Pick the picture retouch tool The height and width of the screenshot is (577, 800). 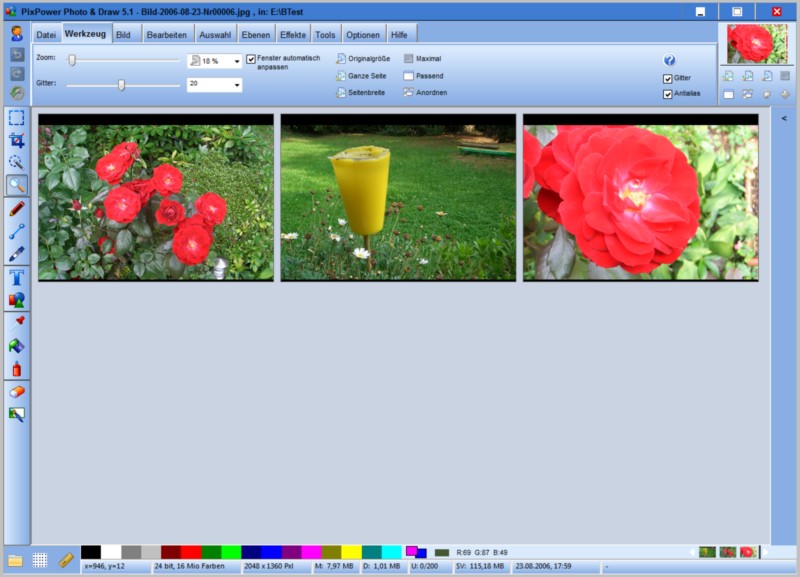[x=16, y=414]
